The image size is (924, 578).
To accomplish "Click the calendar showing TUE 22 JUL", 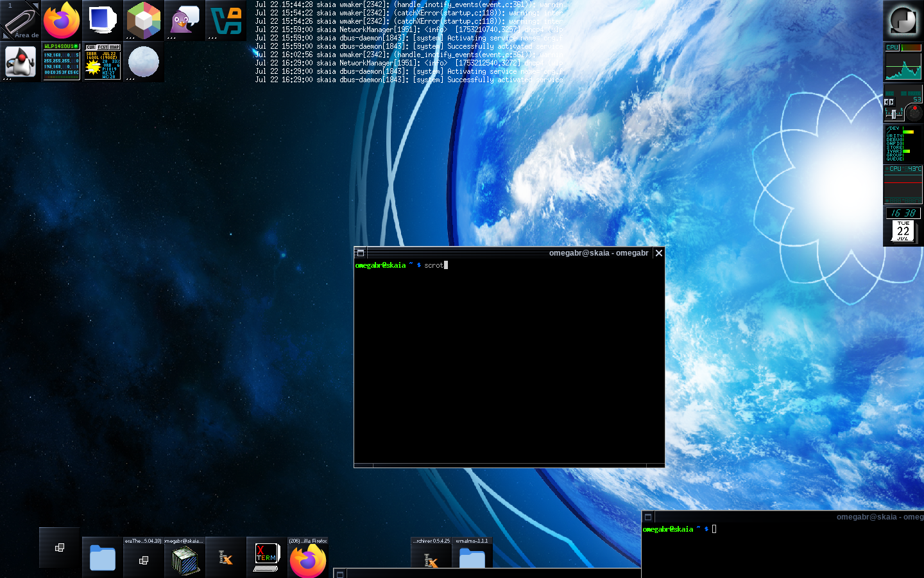I will [903, 231].
